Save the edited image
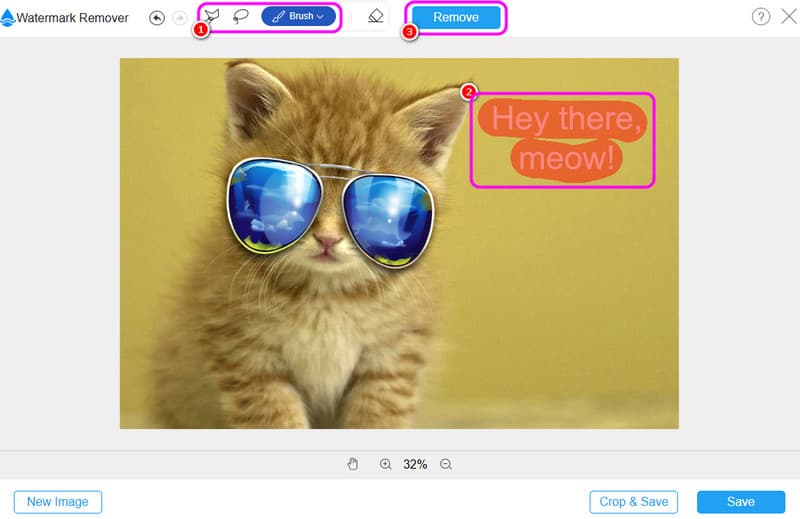 [740, 502]
